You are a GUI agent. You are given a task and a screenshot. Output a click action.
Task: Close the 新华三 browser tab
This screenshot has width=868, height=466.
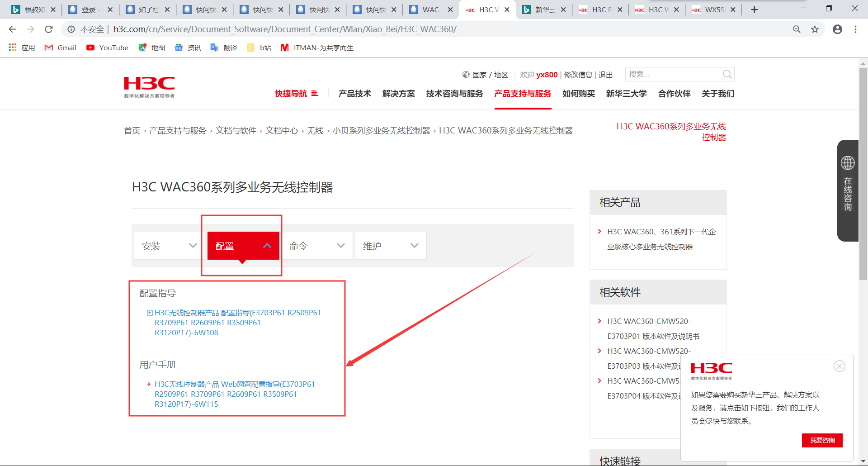[x=563, y=10]
